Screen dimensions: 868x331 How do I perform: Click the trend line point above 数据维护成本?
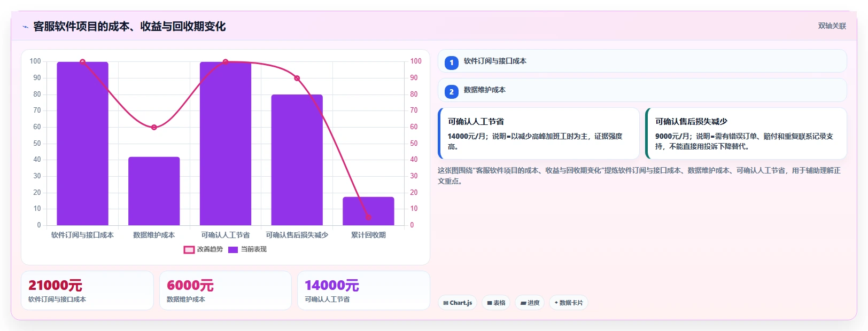tap(154, 127)
